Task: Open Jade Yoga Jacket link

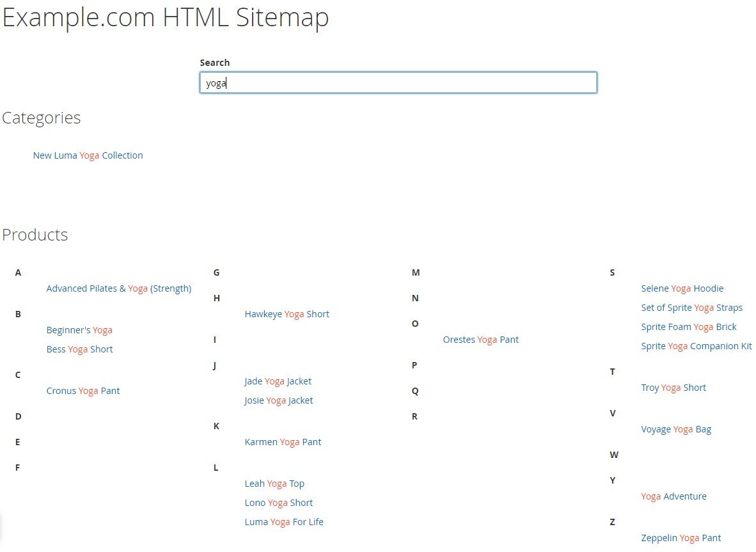Action: coord(278,381)
